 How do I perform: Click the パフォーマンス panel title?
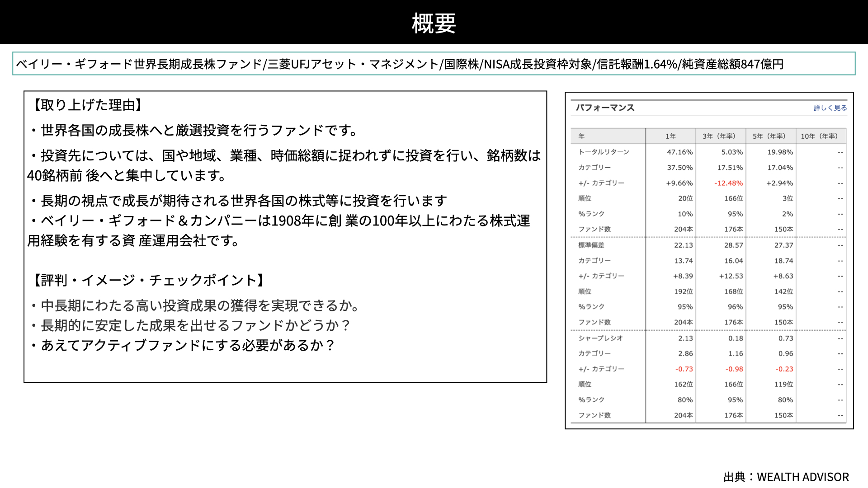point(605,108)
